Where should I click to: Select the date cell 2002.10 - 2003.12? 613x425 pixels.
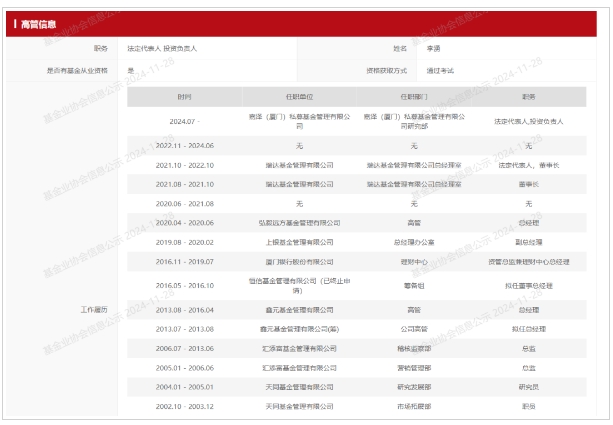coord(185,407)
